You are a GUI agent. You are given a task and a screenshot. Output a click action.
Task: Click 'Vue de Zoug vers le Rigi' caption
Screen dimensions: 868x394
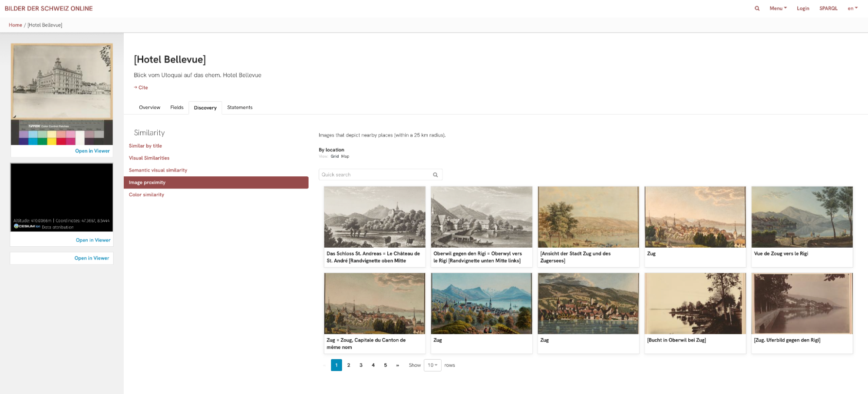[x=781, y=254]
